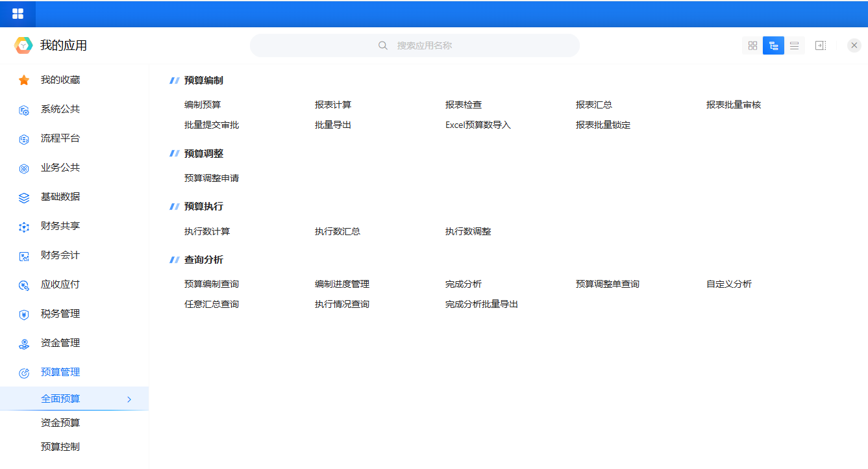
Task: Click the 资金管理 sidebar icon
Action: click(x=24, y=344)
